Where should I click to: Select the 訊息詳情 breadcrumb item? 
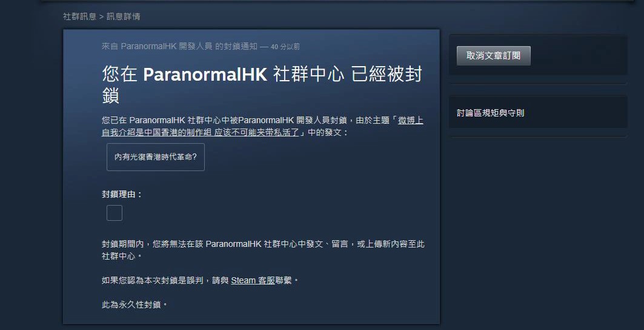tap(123, 16)
